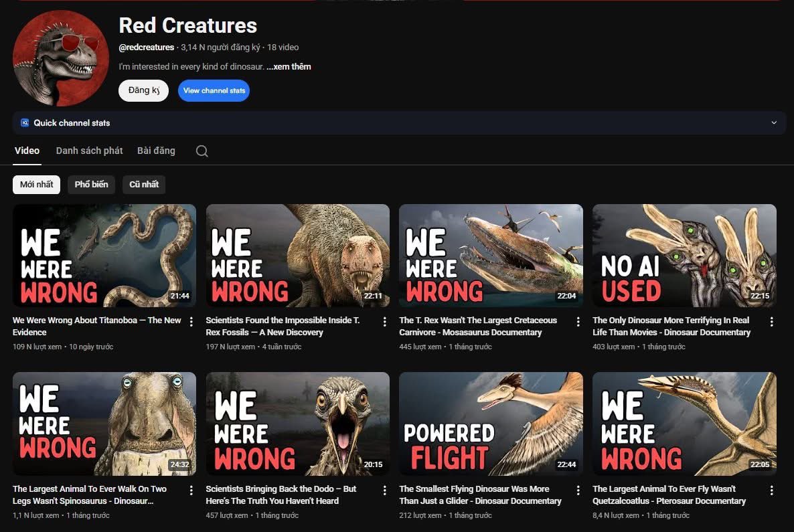Expand the Quick channel stats panel
This screenshot has height=532, width=794.
click(774, 122)
